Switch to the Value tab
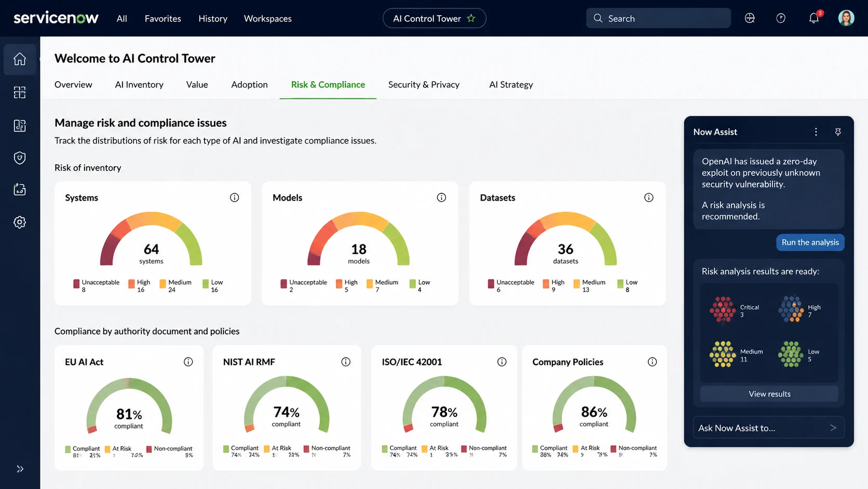The height and width of the screenshot is (489, 868). (197, 84)
